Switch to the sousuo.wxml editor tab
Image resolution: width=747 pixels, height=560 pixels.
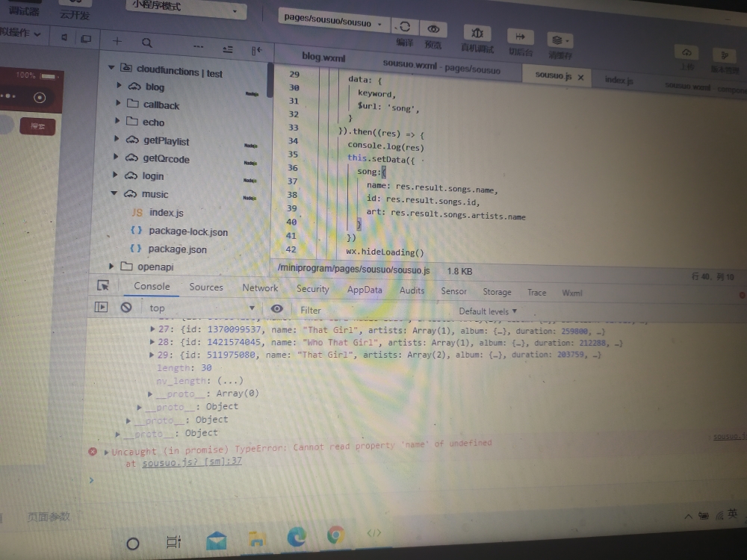point(441,66)
